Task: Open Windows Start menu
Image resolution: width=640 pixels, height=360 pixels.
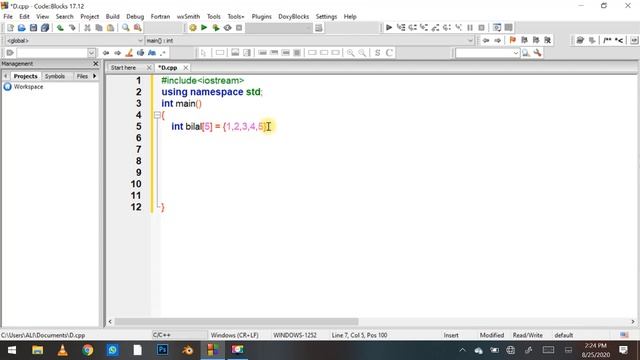Action: click(12, 350)
